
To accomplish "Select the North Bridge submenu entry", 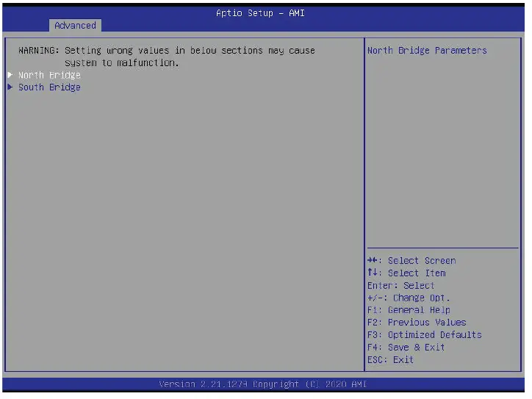I will [49, 75].
